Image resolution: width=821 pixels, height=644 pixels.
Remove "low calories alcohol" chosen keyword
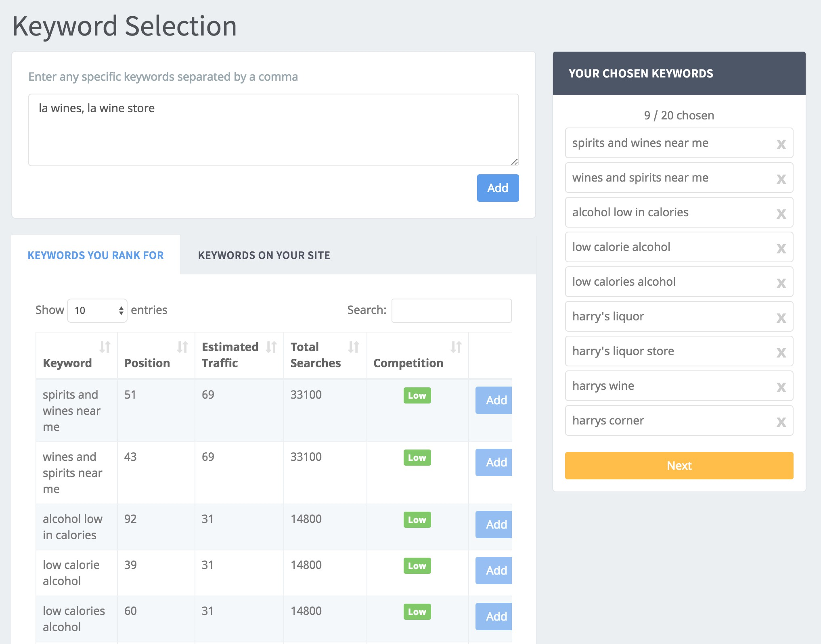781,282
